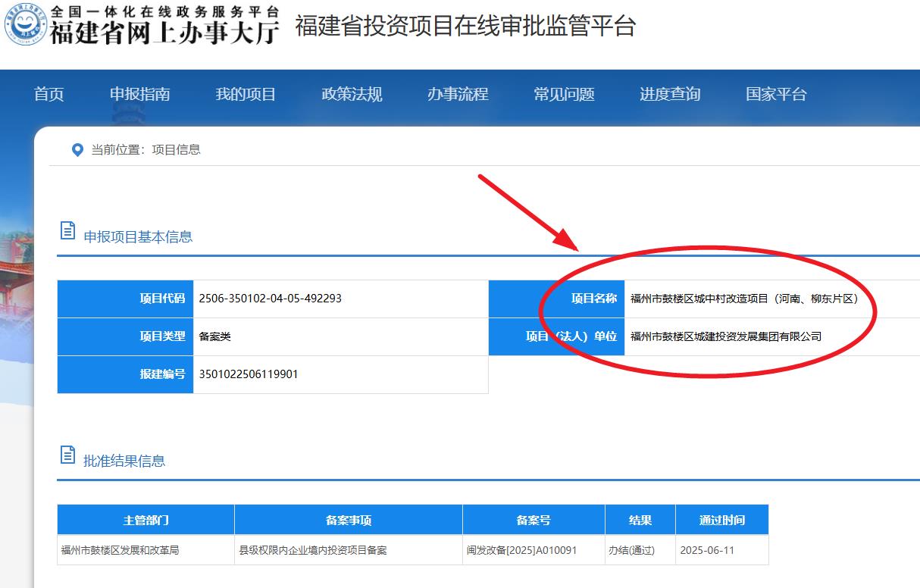Select the 报建编号 value 3501022506119901
The image size is (920, 588).
click(249, 374)
